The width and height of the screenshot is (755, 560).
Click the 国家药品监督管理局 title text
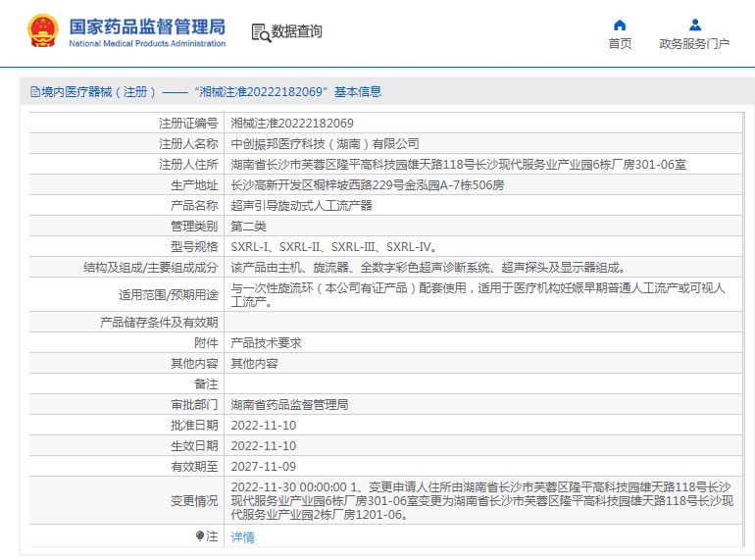point(147,26)
